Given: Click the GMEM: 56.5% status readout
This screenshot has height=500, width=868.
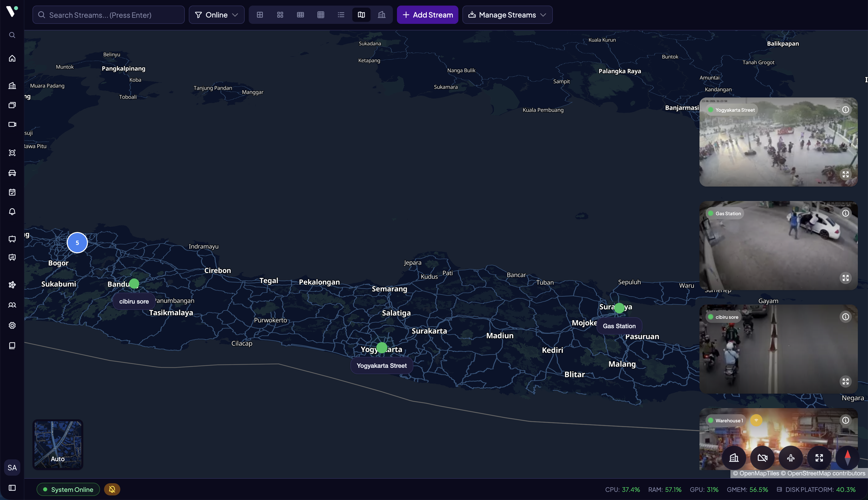Looking at the screenshot, I should click(x=747, y=490).
